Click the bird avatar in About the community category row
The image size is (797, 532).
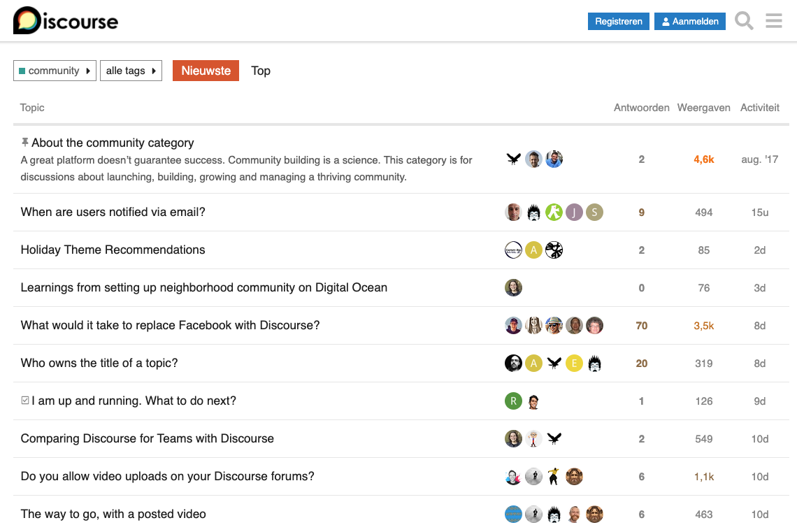(513, 159)
